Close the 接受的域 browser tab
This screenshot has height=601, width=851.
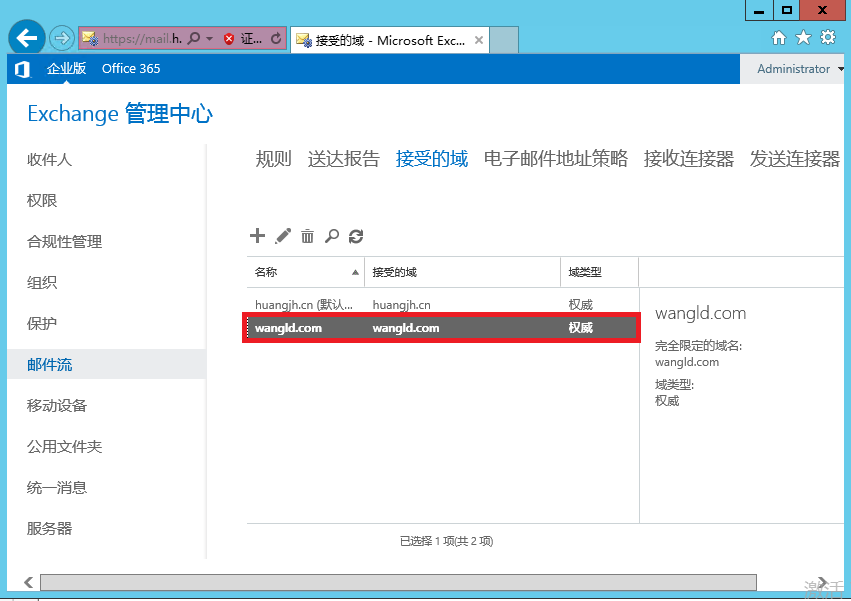(479, 41)
